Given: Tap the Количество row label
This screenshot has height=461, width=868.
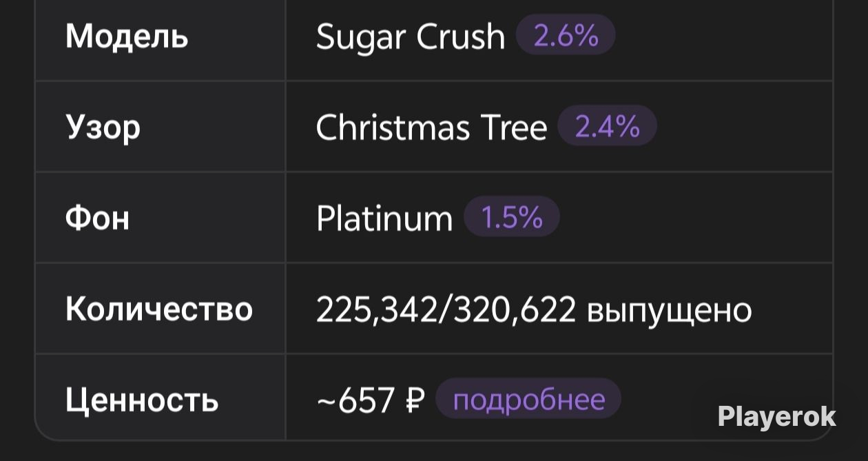Looking at the screenshot, I should (x=159, y=309).
